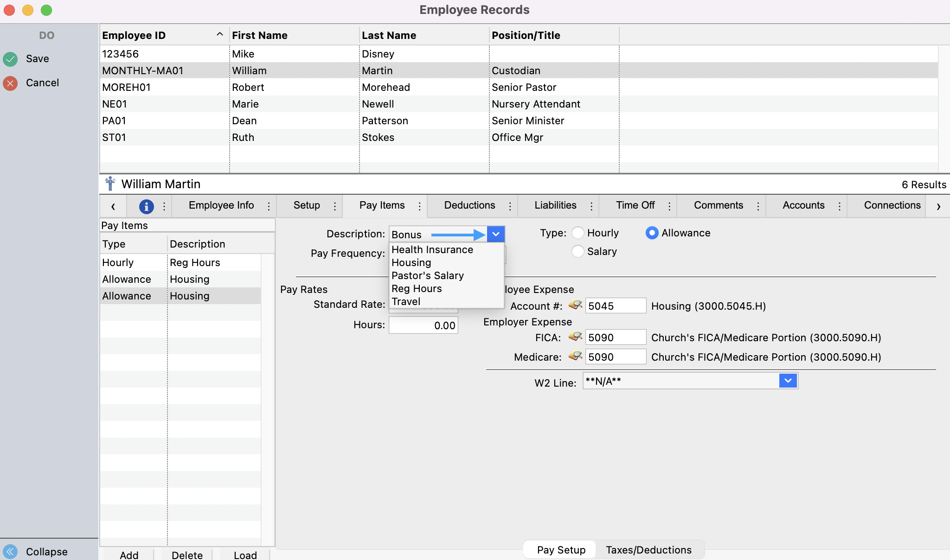Screen dimensions: 950x560
Task: Choose Pastor's Salary from dropdown list
Action: point(427,275)
